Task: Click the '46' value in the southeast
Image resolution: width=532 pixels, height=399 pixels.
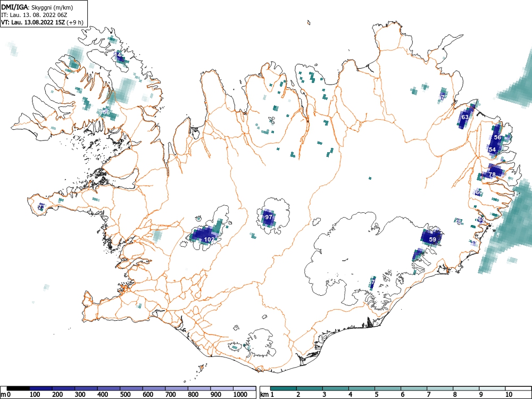Action: tap(459, 222)
